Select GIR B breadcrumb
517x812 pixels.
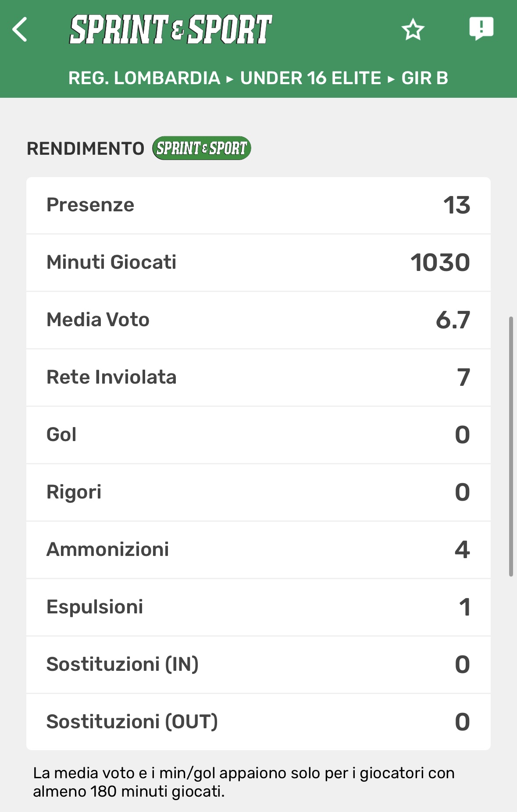[424, 78]
